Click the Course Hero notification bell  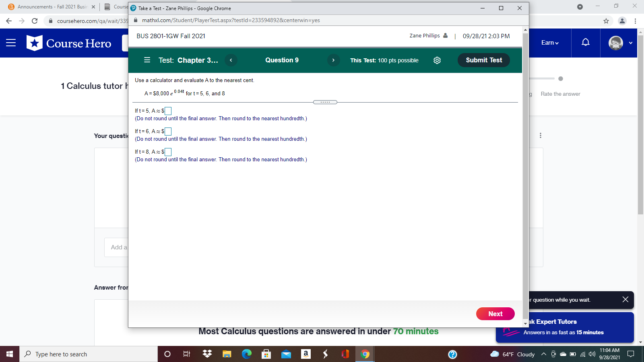pyautogui.click(x=586, y=43)
